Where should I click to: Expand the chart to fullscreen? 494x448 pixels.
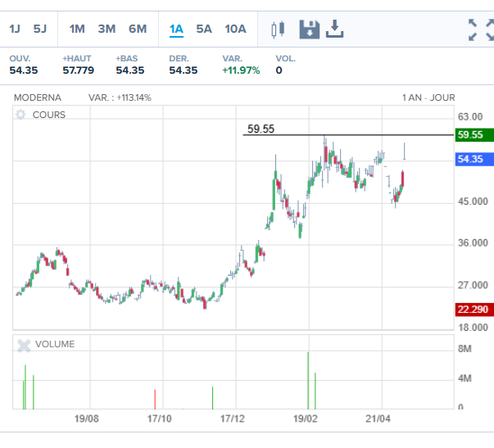click(x=481, y=30)
